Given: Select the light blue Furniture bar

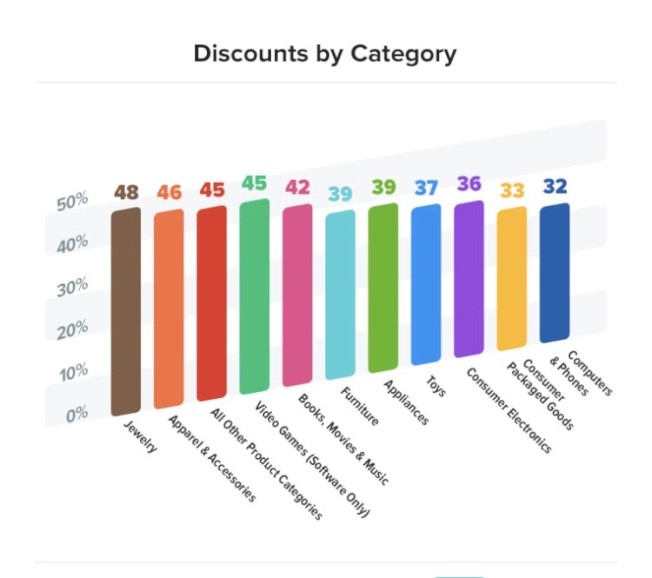Looking at the screenshot, I should (x=340, y=295).
